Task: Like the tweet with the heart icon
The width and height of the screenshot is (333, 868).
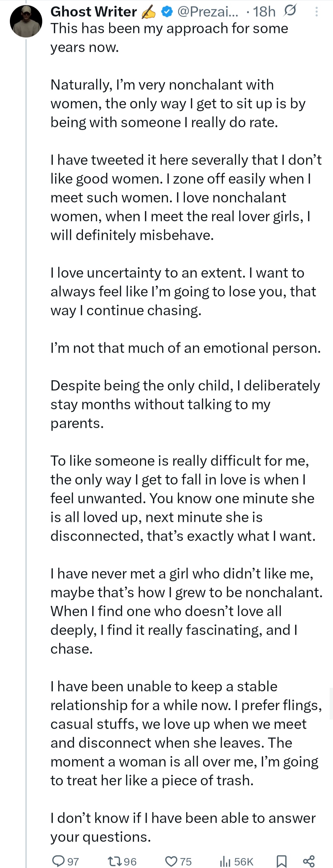Action: coord(171,861)
